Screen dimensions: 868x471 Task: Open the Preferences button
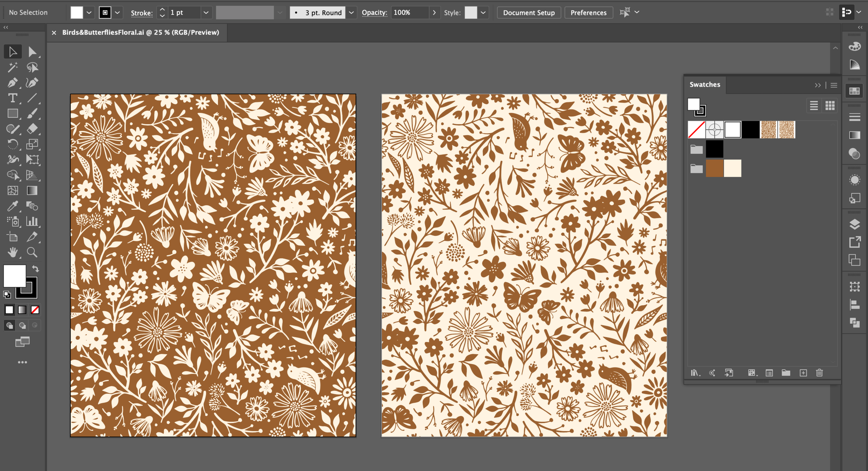pyautogui.click(x=588, y=13)
